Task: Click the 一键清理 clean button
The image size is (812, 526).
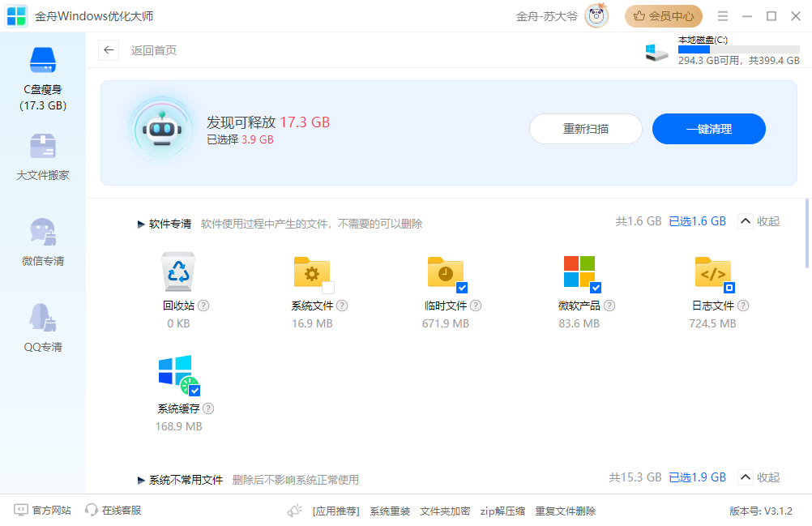Action: 709,129
